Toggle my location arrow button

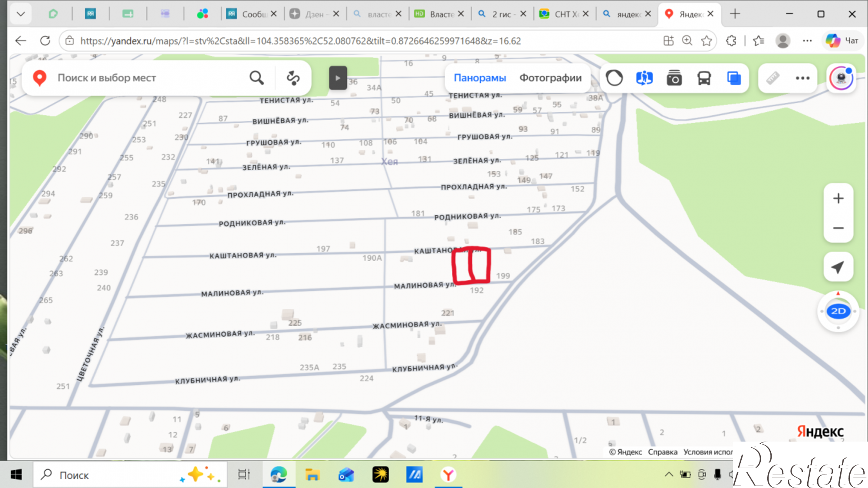(838, 267)
